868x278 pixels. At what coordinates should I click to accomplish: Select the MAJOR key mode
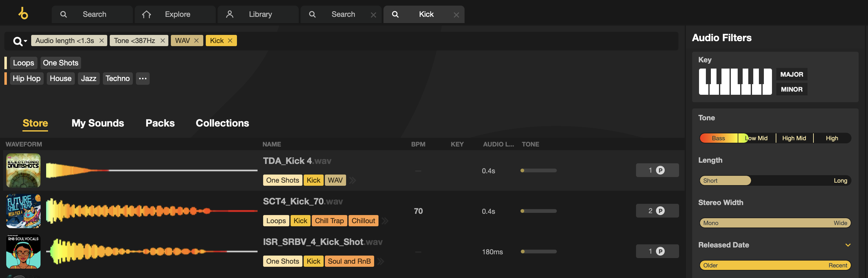point(792,74)
